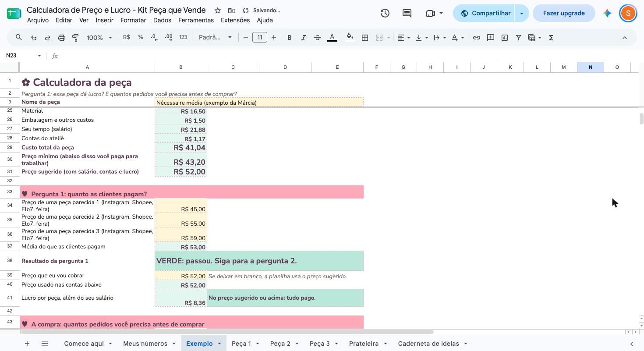Click the Compartilhar button
The image size is (644, 351).
[485, 13]
